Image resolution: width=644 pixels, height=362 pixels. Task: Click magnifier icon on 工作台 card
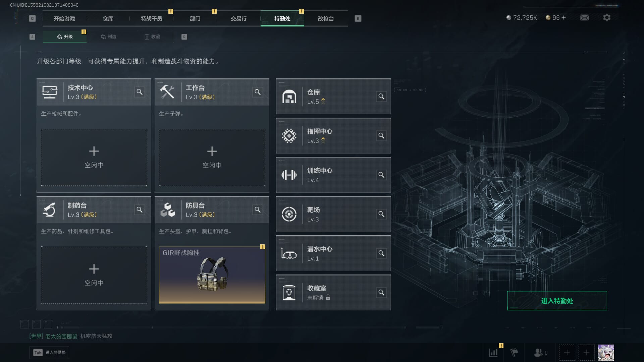pyautogui.click(x=258, y=92)
